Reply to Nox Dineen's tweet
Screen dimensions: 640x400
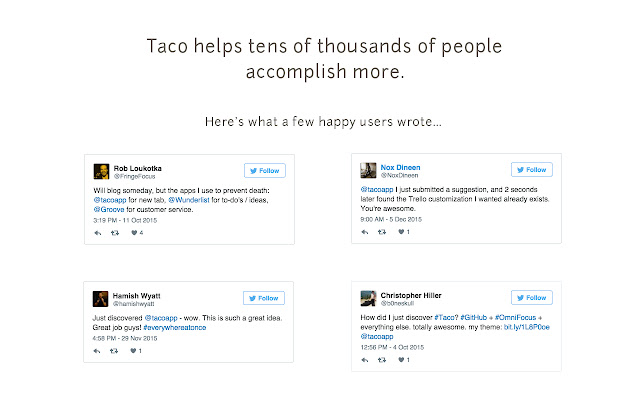coord(364,232)
